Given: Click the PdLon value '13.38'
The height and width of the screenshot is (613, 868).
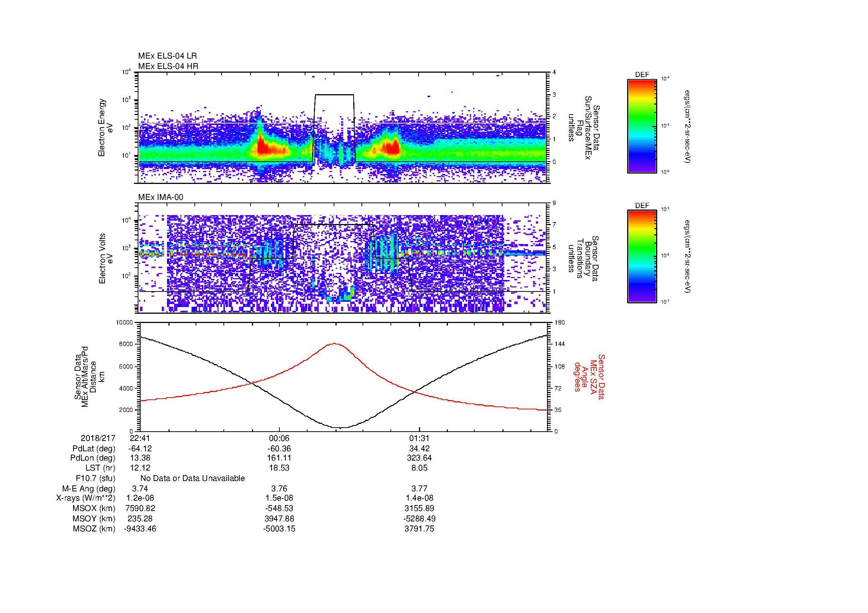Looking at the screenshot, I should click(x=140, y=458).
